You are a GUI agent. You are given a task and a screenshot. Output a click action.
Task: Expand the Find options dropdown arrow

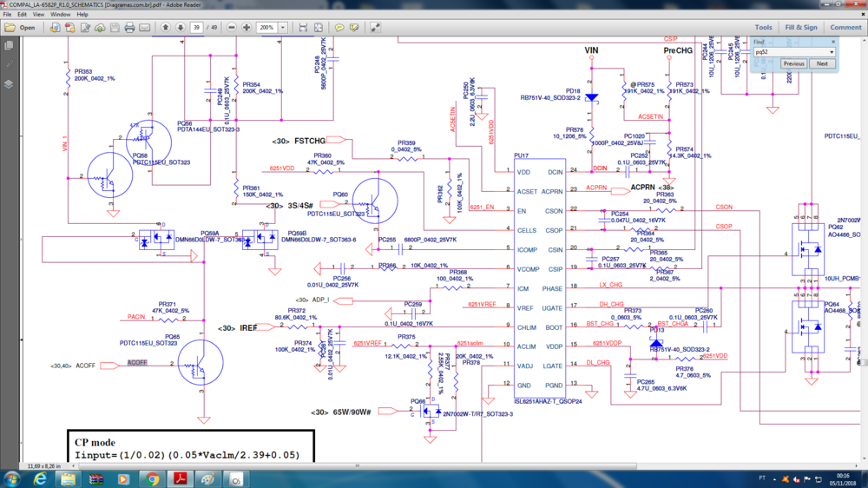(832, 52)
